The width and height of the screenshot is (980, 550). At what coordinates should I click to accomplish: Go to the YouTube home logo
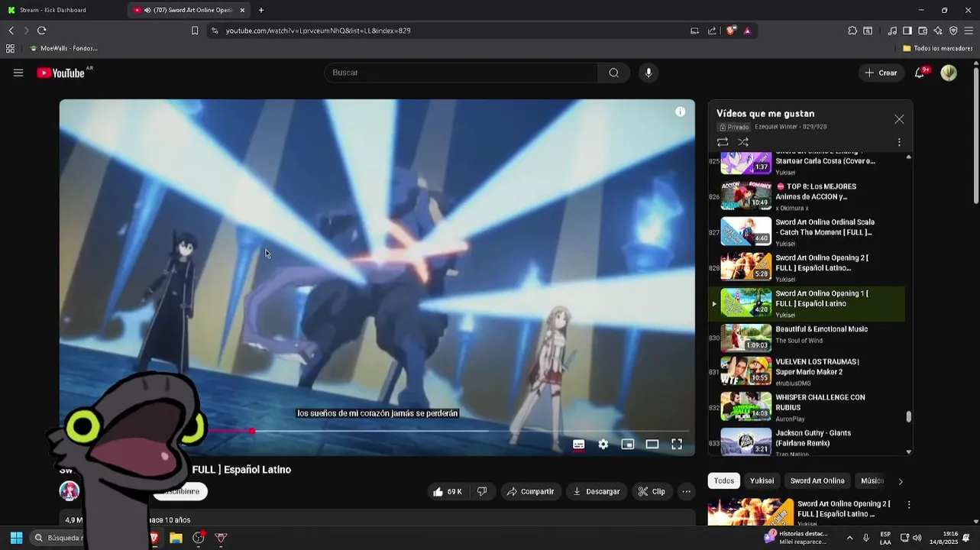pos(63,73)
